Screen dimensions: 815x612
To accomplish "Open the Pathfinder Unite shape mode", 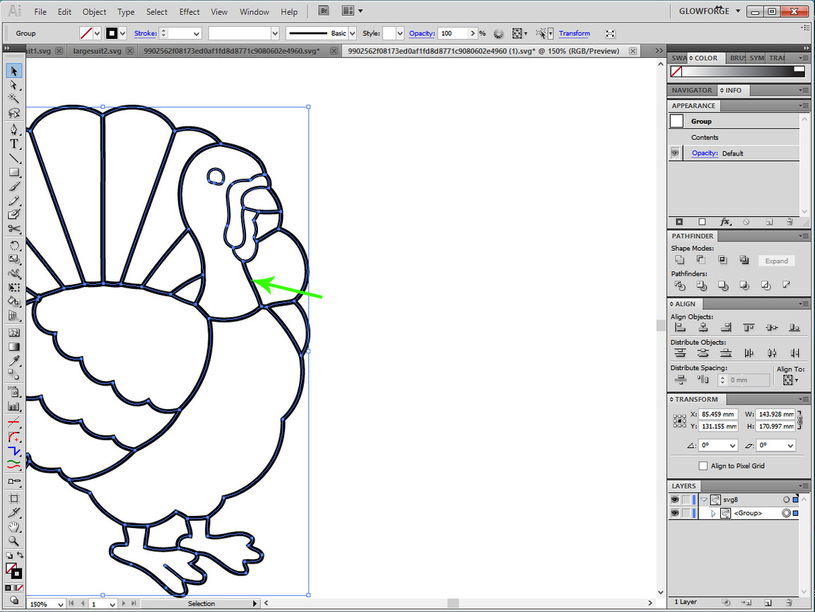I will 681,260.
